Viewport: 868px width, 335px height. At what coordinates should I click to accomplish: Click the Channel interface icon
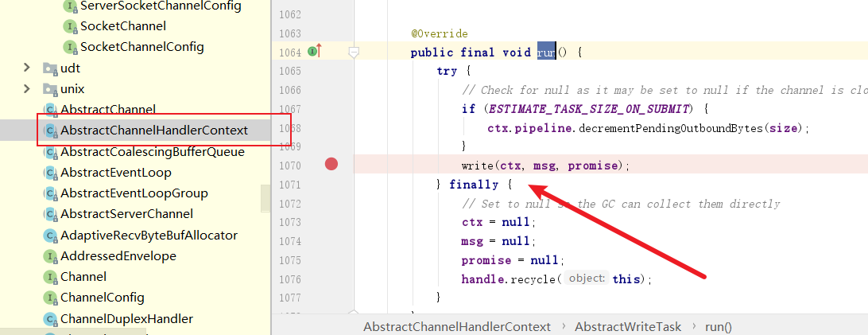pos(51,277)
